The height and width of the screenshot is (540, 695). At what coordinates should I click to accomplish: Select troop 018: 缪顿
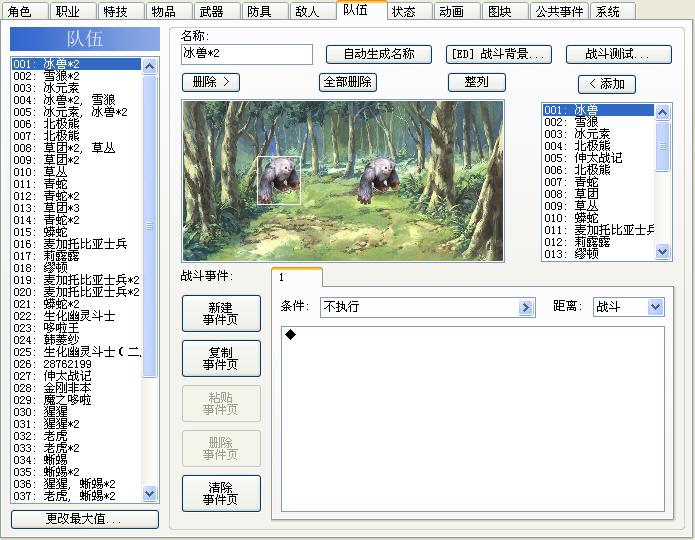[x=76, y=268]
